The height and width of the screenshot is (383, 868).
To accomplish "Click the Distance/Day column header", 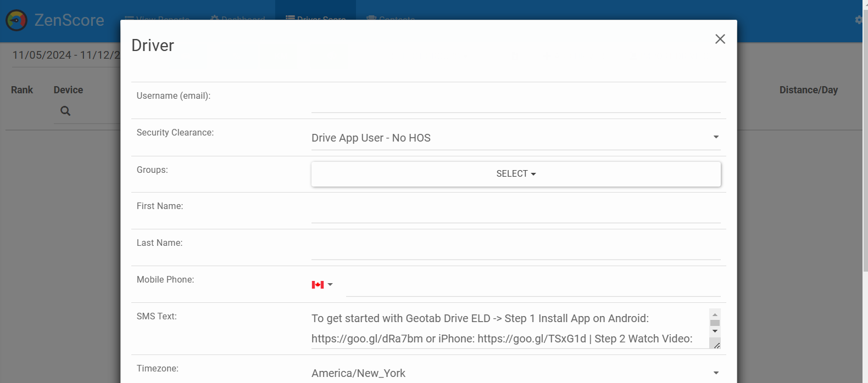I will [x=809, y=90].
